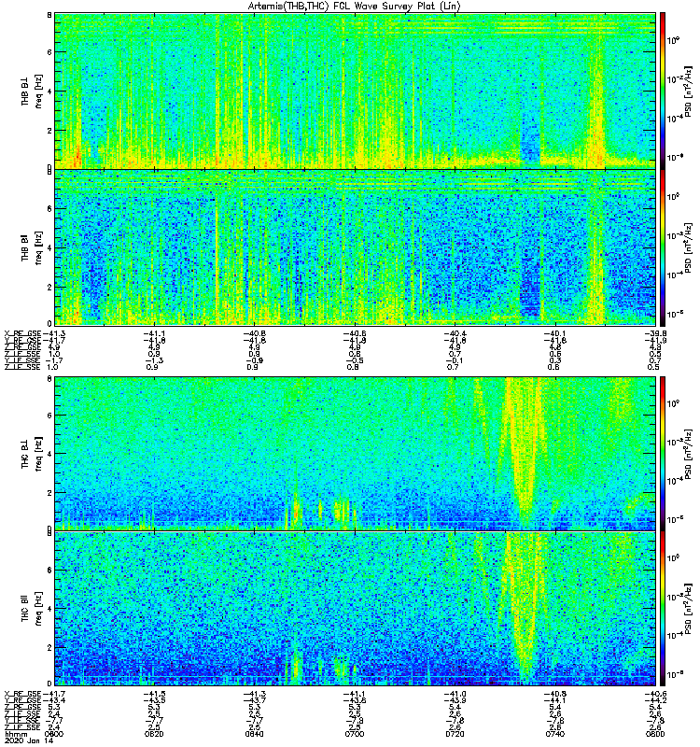The height and width of the screenshot is (747, 700).
Task: Click the color bar beside the THC B⊥ panel
Action: (663, 453)
